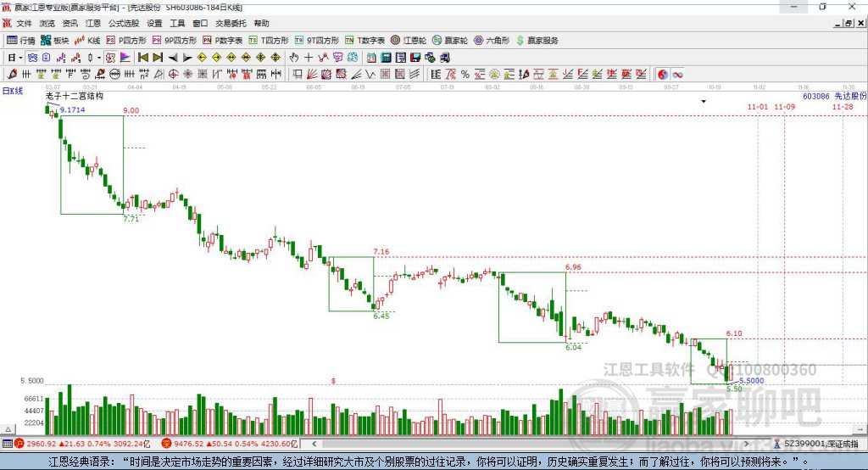Click the 11-28 date marker
Screen dimensions: 868x470
click(x=843, y=106)
